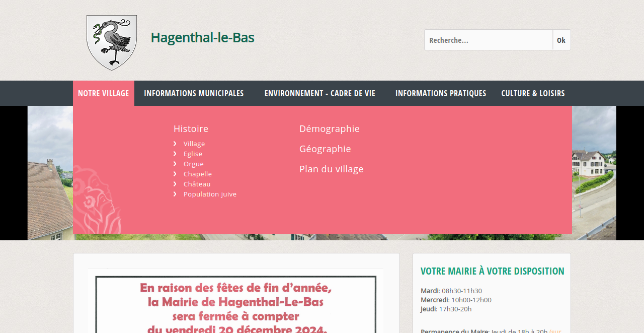
Task: Open Environnement - Cadre de Vie menu
Action: [x=320, y=93]
